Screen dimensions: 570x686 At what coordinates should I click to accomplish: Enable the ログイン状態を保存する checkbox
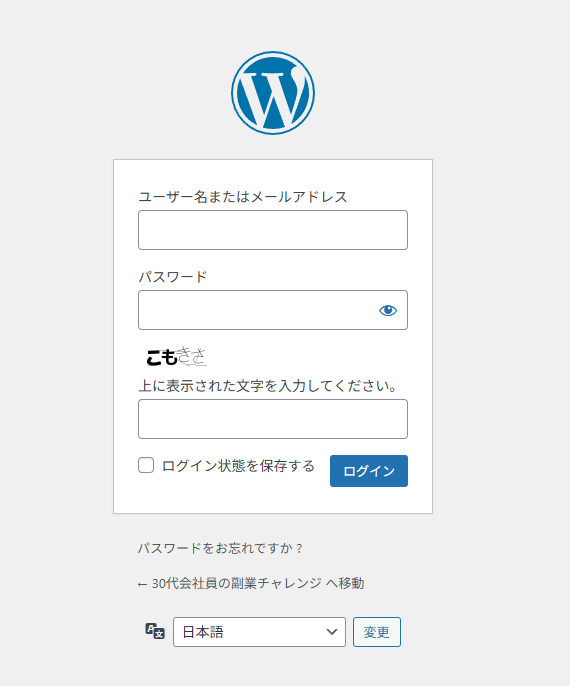coord(146,465)
